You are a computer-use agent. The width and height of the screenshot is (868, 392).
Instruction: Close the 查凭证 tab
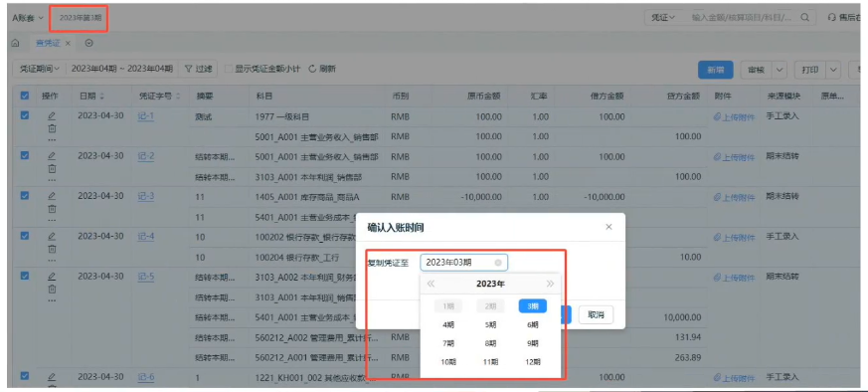68,43
